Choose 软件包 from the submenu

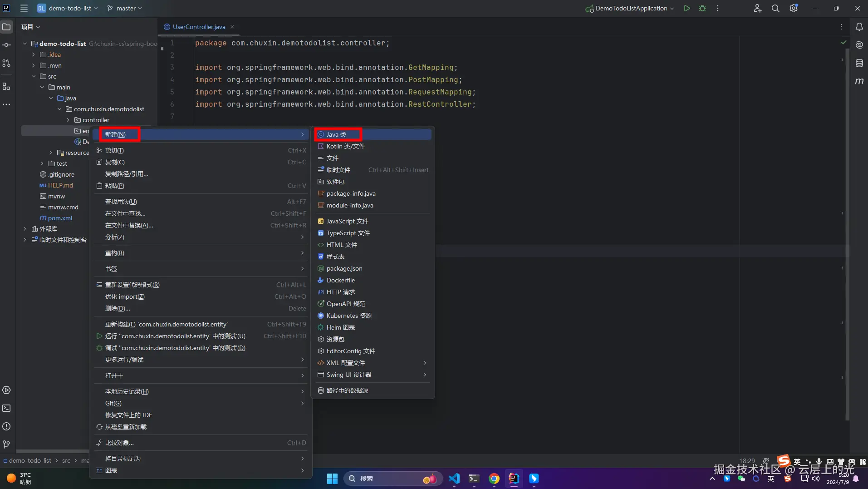(373, 182)
